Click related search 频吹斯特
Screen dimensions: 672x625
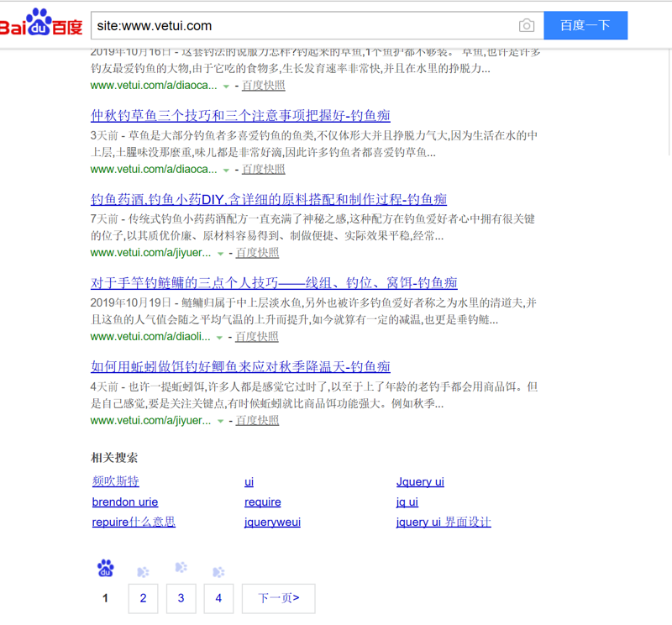pyautogui.click(x=116, y=481)
